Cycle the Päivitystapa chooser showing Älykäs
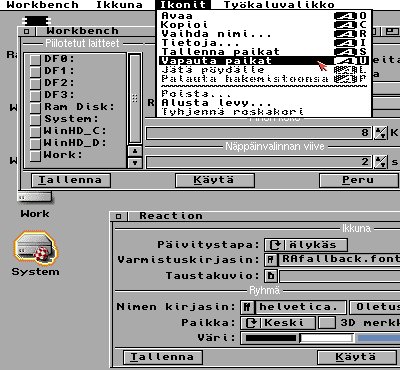The height and width of the screenshot is (370, 400). (306, 245)
